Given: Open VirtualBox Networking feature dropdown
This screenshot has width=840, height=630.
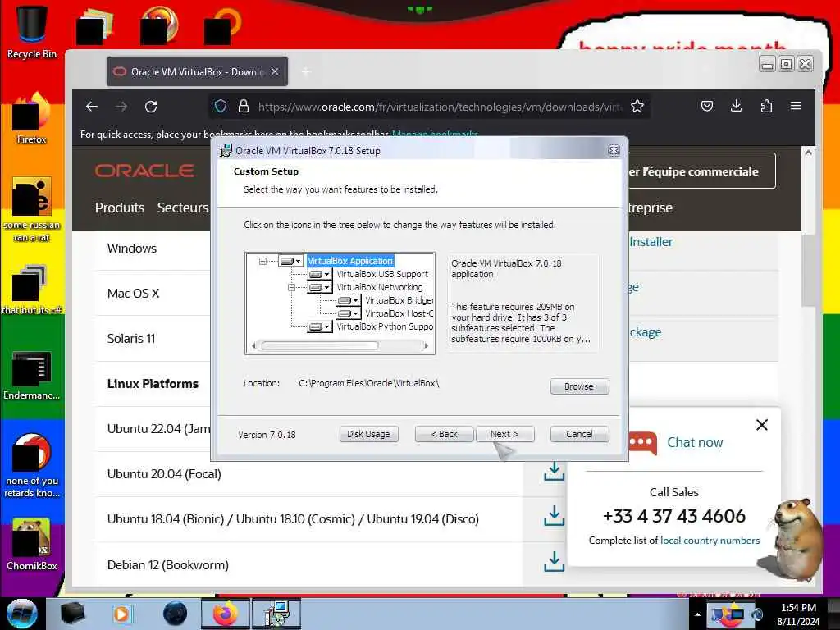Looking at the screenshot, I should [x=319, y=287].
